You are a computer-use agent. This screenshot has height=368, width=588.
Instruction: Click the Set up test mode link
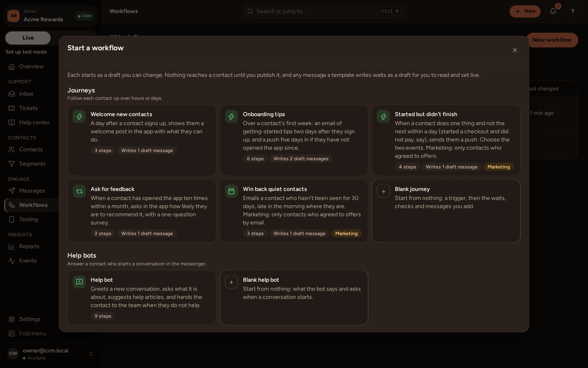(26, 52)
